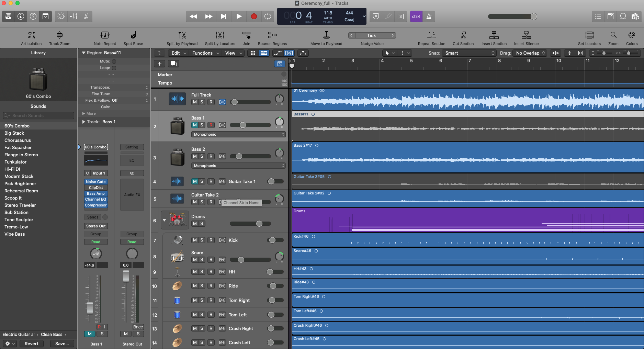Click the Join regions tool
This screenshot has height=349, width=644.
[x=246, y=38]
